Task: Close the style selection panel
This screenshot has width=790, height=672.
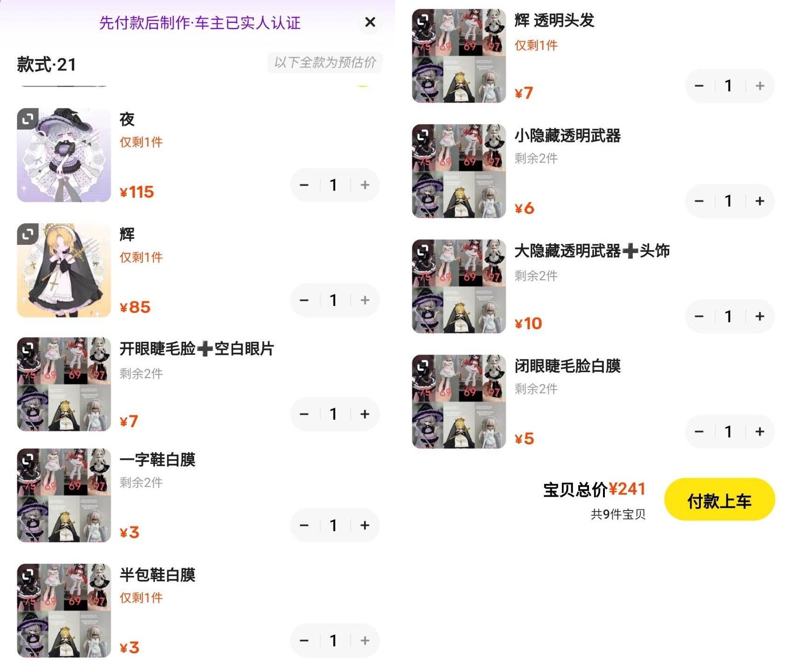Action: [370, 22]
